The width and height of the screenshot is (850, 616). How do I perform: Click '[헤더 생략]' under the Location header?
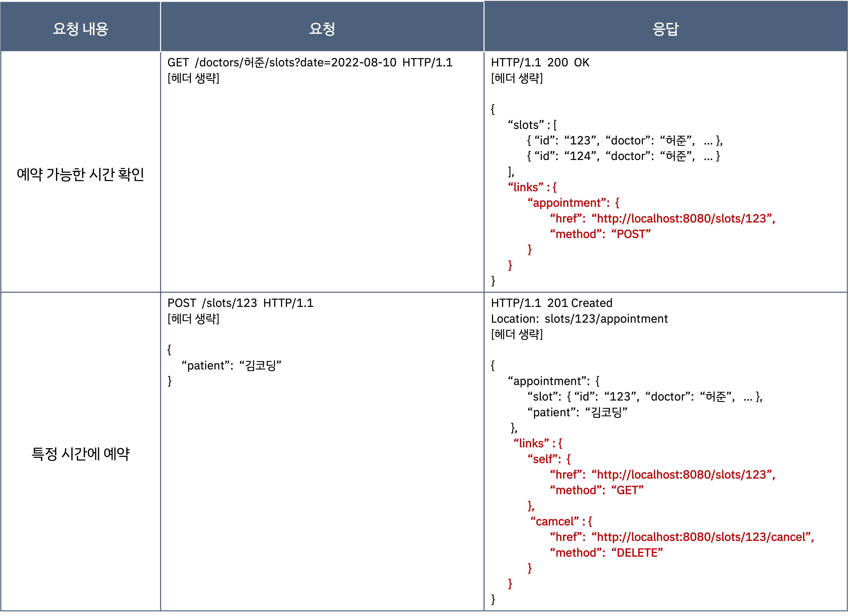click(517, 334)
